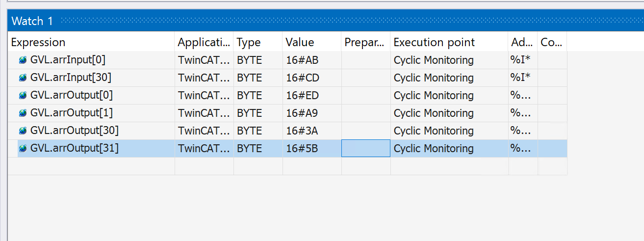The image size is (644, 241).
Task: Select the GVL.arrInput[0] expression row
Action: click(68, 60)
